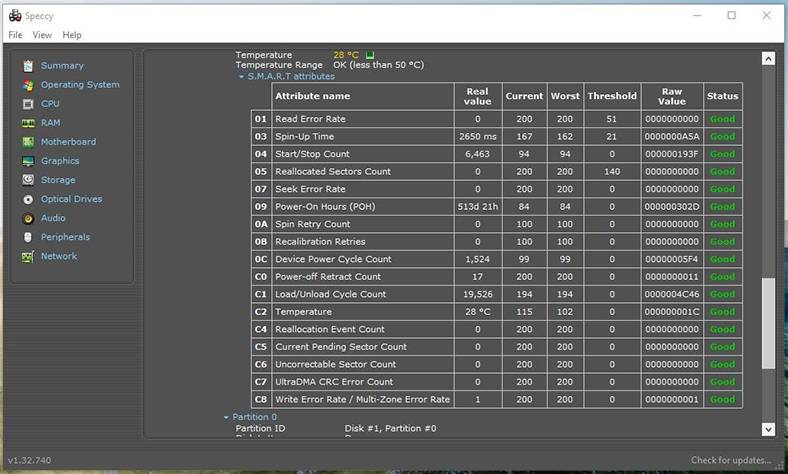The image size is (788, 474).
Task: Click the scrollbar down arrow
Action: (x=768, y=429)
